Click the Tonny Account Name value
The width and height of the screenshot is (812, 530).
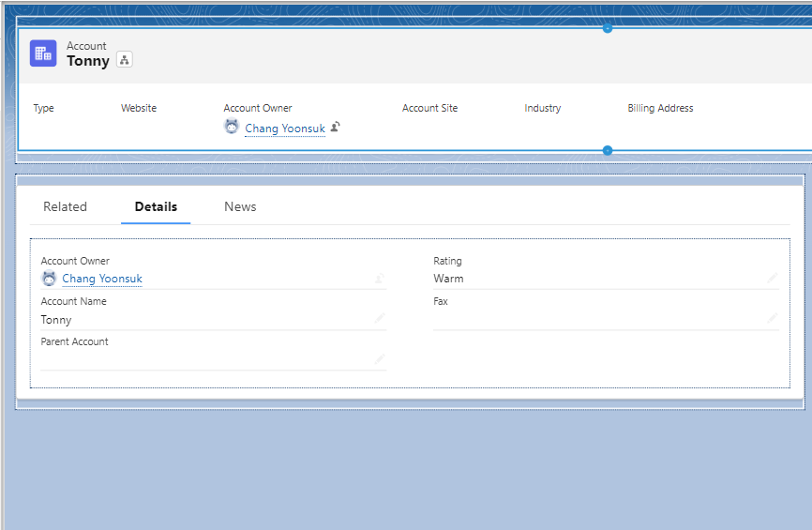point(56,320)
